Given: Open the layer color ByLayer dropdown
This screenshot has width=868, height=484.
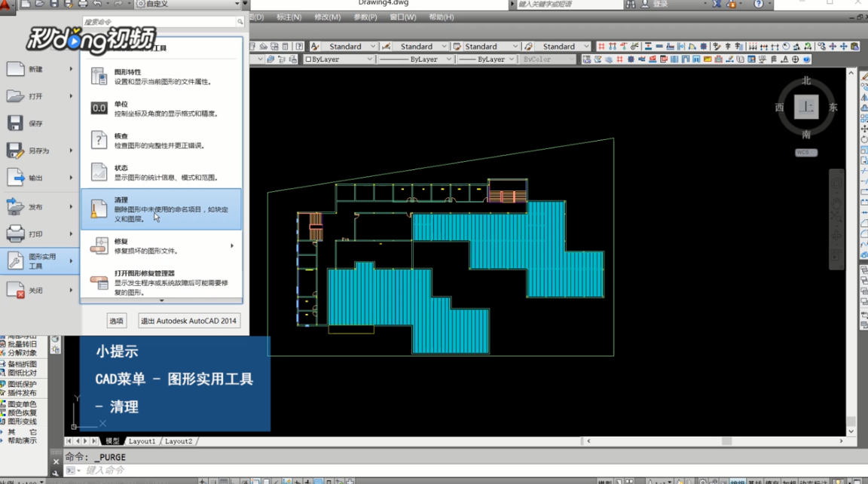Looking at the screenshot, I should (x=339, y=59).
